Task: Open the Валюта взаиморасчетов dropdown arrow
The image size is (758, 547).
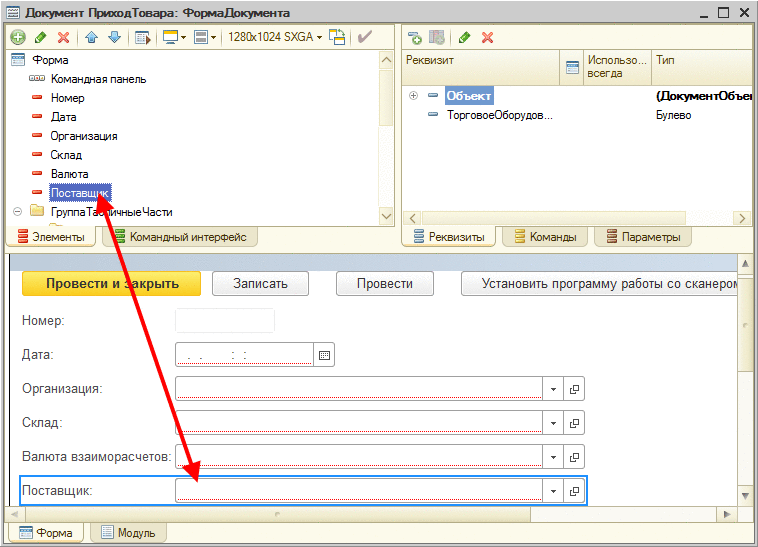Action: [553, 457]
